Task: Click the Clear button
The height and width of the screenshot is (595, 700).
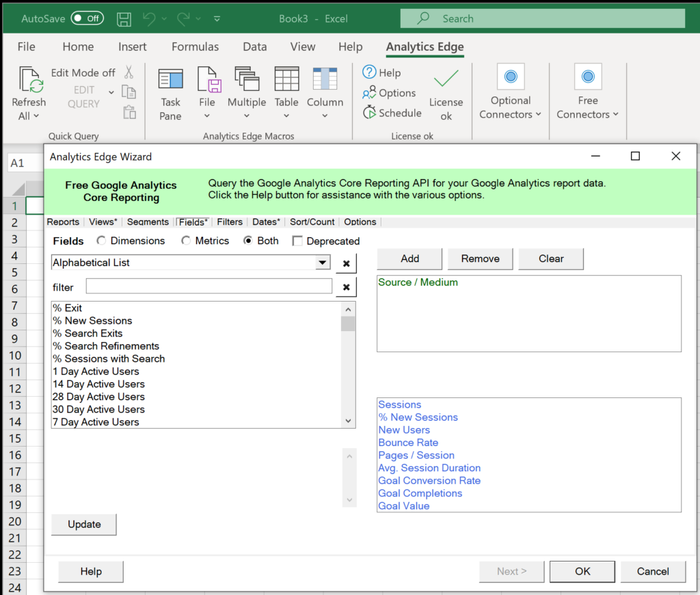Action: (551, 259)
